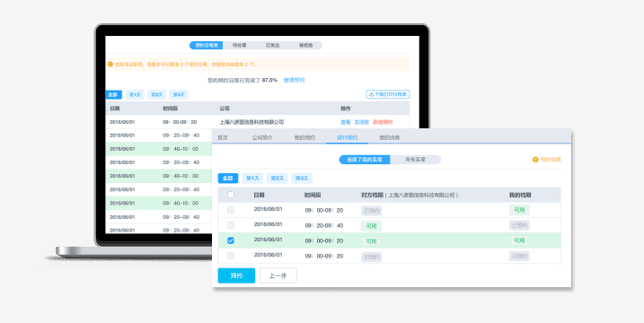Click the red 取消预约 link
Screen dimensions: 644x323
383,122
